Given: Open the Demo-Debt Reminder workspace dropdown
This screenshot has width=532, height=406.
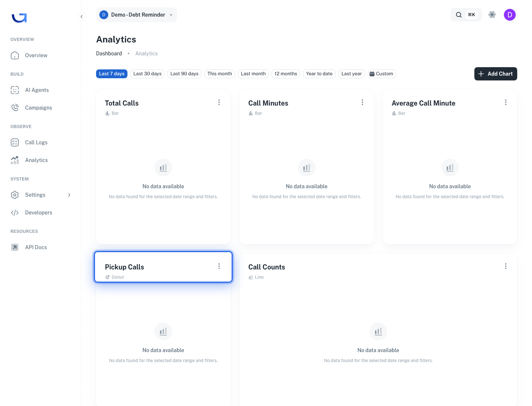Looking at the screenshot, I should [136, 15].
